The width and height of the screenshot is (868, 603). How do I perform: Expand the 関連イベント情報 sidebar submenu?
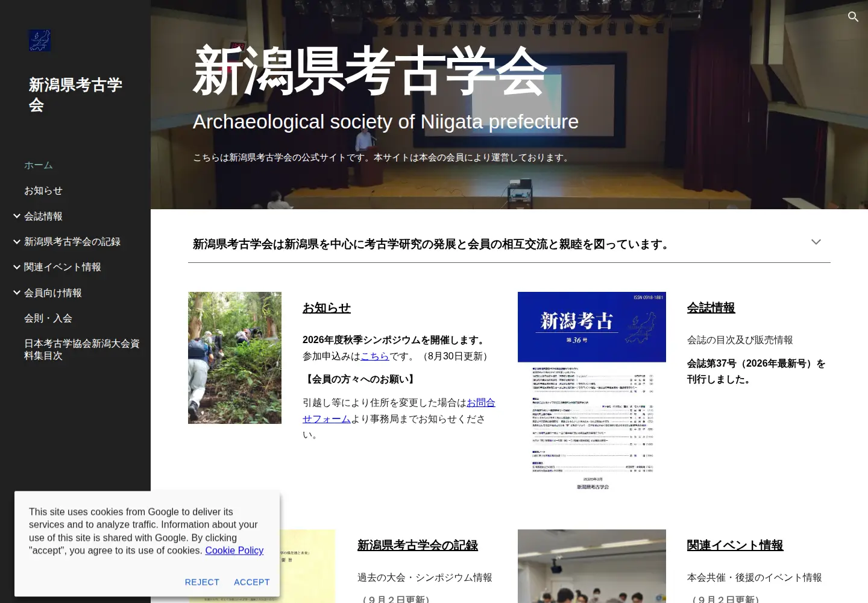tap(16, 267)
